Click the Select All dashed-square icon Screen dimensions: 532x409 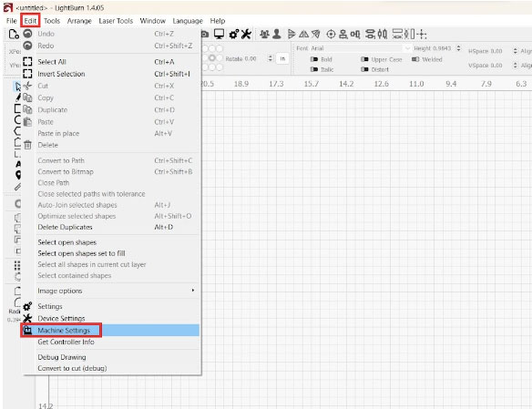click(27, 61)
